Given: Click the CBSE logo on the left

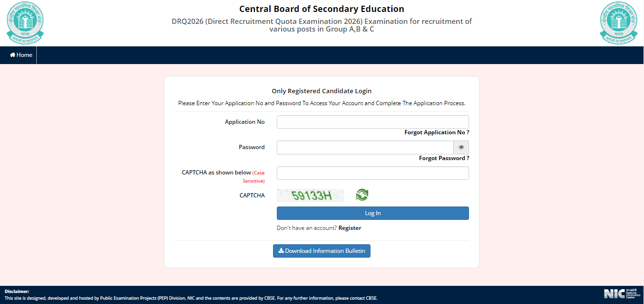Looking at the screenshot, I should (25, 22).
